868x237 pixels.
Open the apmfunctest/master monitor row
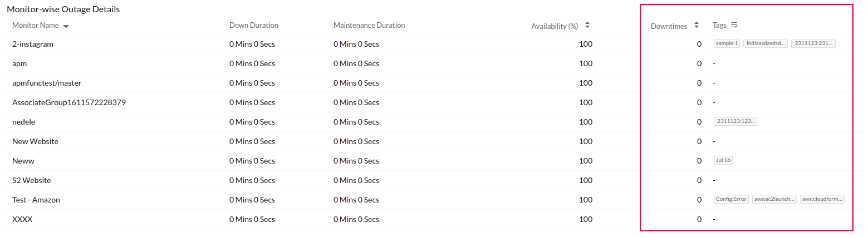click(x=47, y=83)
